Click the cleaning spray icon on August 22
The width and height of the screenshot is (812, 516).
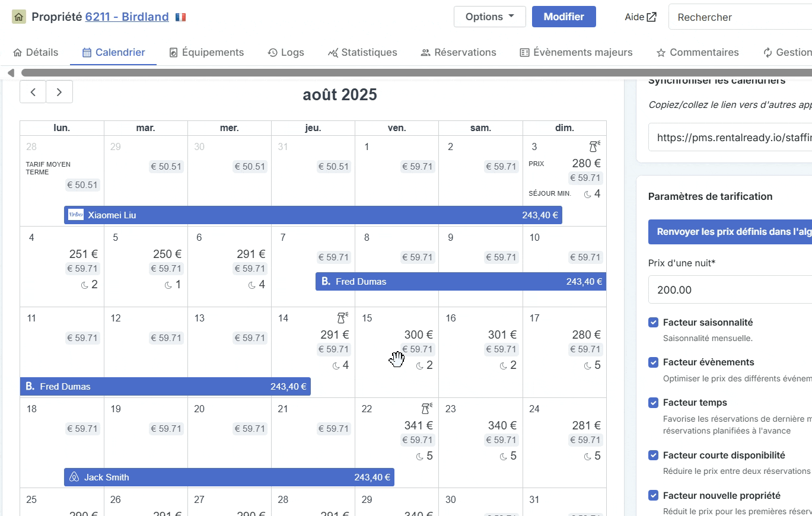[426, 409]
